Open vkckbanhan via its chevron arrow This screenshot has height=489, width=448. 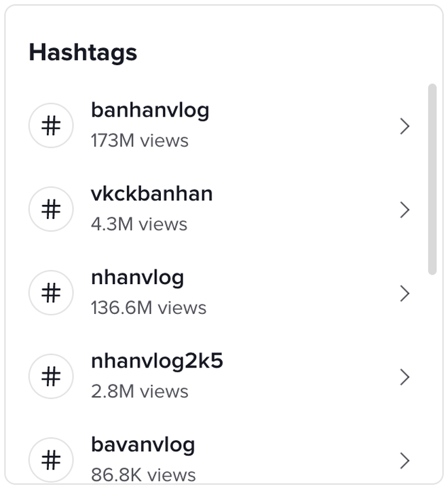(405, 210)
